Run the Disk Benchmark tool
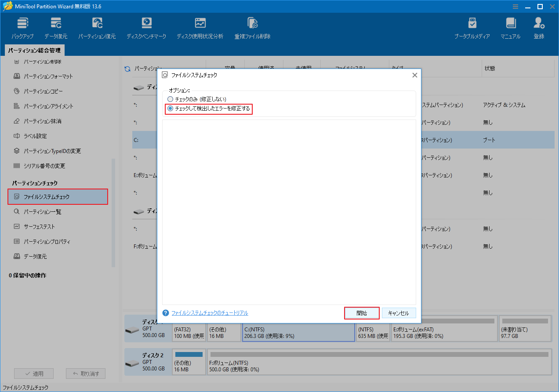This screenshot has width=559, height=392. coord(146,26)
